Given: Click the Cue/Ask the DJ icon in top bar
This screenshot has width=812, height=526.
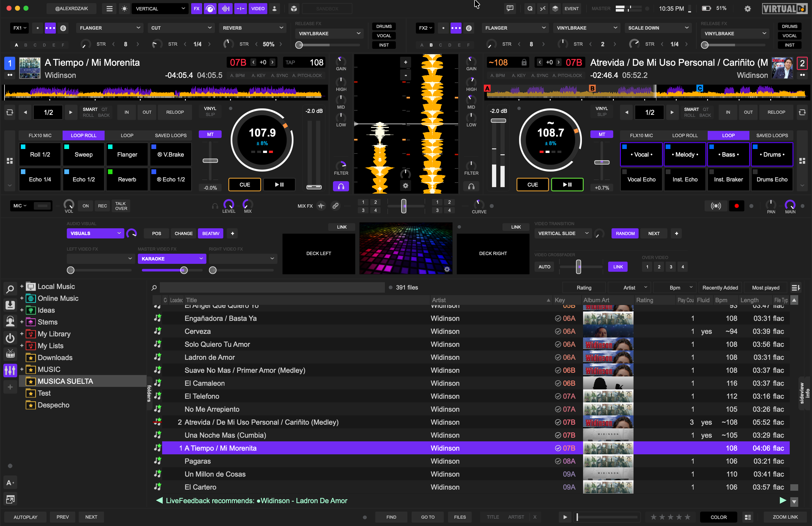Looking at the screenshot, I should tap(530, 8).
